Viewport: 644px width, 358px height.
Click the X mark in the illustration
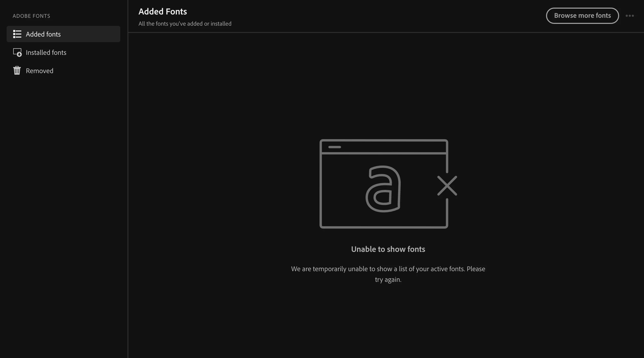pyautogui.click(x=447, y=186)
